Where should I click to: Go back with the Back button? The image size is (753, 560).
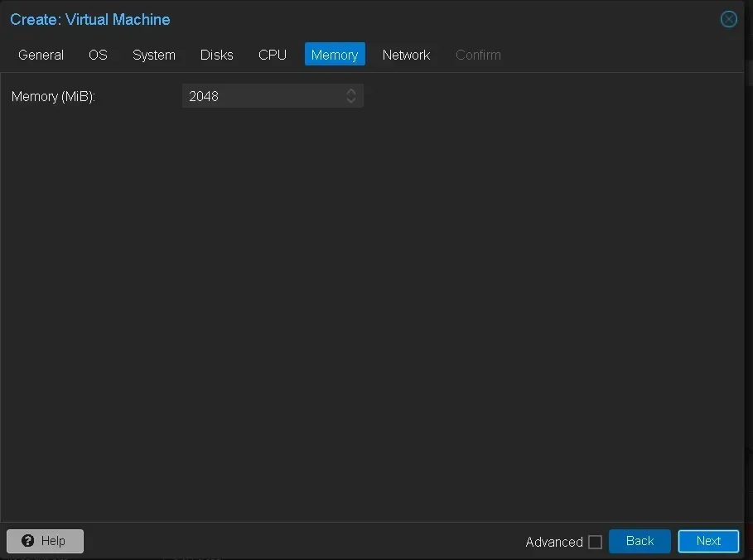[x=640, y=541]
